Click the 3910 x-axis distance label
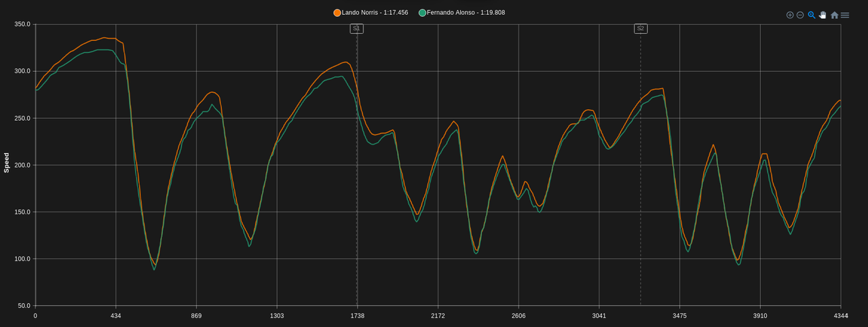This screenshot has width=868, height=327. point(760,316)
